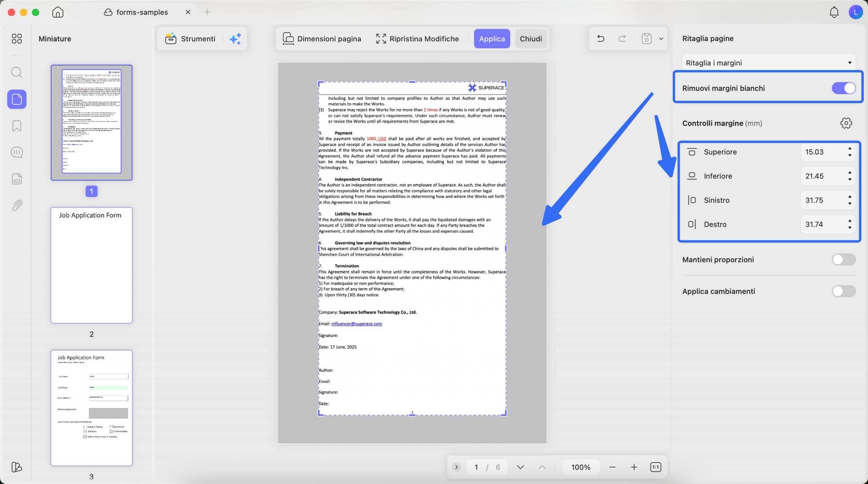Select page 3 thumbnail

[x=92, y=408]
